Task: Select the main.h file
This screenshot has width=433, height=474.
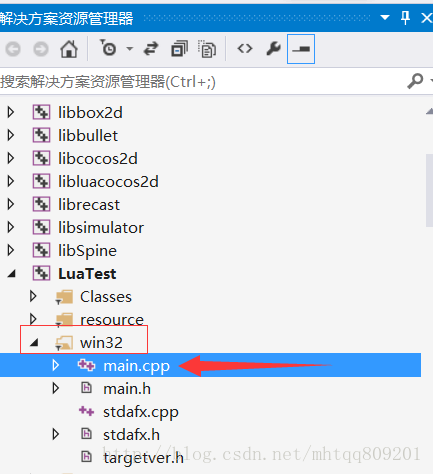Action: coord(127,389)
